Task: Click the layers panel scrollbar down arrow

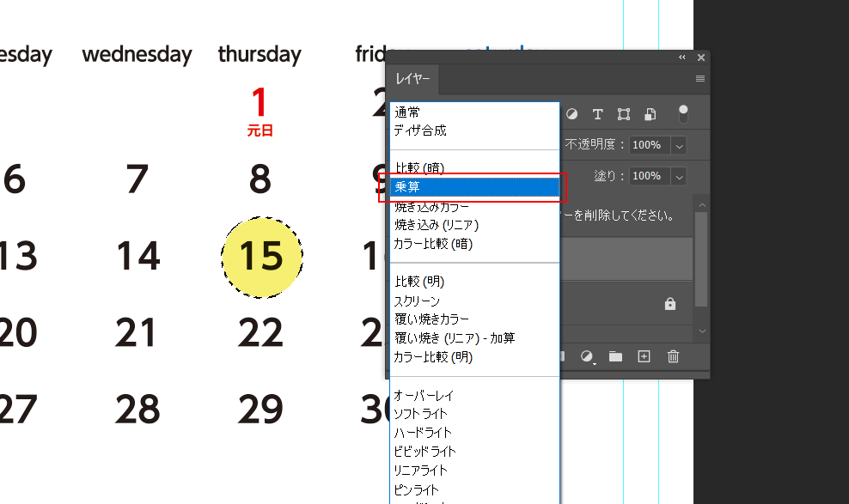Action: [x=701, y=331]
